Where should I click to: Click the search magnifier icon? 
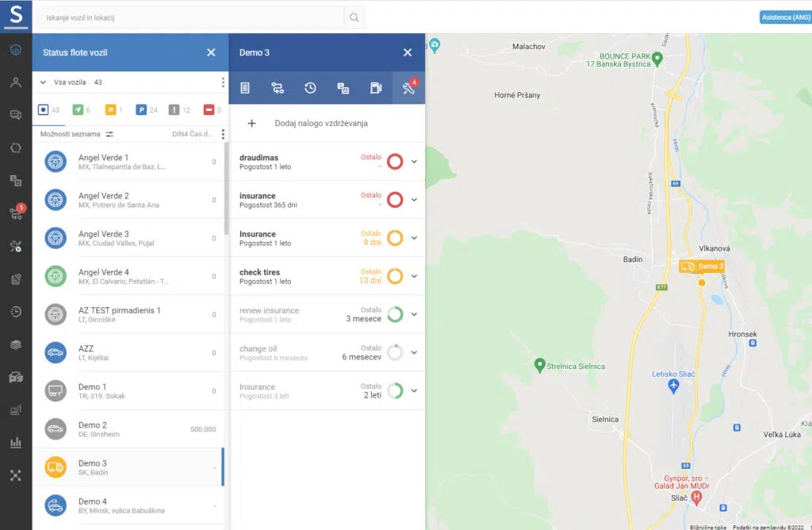(354, 17)
